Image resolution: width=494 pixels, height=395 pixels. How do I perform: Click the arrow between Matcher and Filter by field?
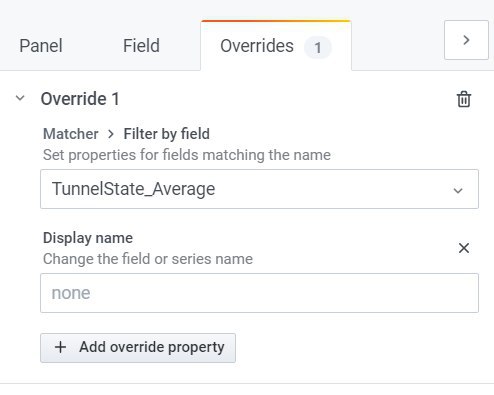tap(111, 134)
